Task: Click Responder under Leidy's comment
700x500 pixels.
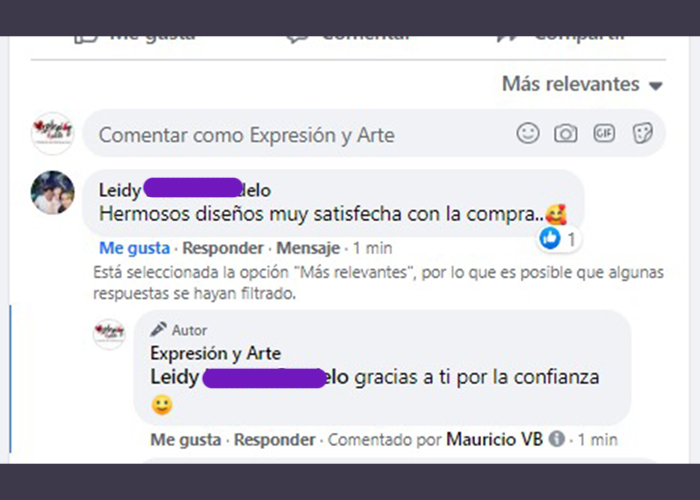Action: pyautogui.click(x=223, y=248)
